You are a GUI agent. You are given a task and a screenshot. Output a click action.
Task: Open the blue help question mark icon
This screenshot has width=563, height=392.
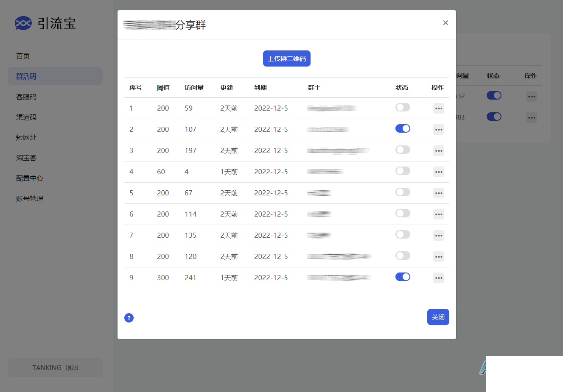pyautogui.click(x=129, y=318)
